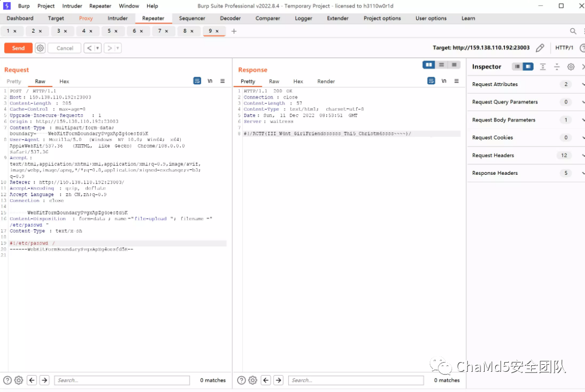585x392 pixels.
Task: Go to next request in history
Action: 109,48
